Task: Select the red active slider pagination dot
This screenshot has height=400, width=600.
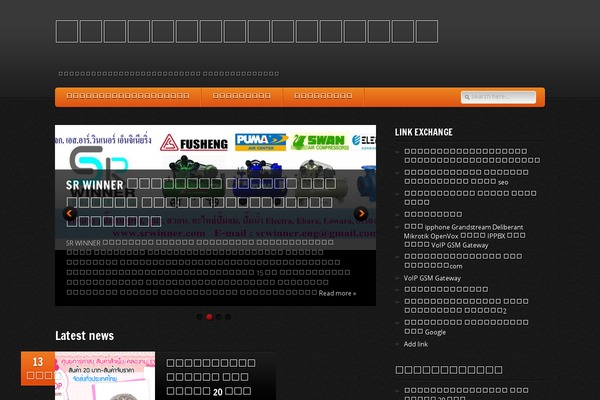Action: click(x=209, y=317)
